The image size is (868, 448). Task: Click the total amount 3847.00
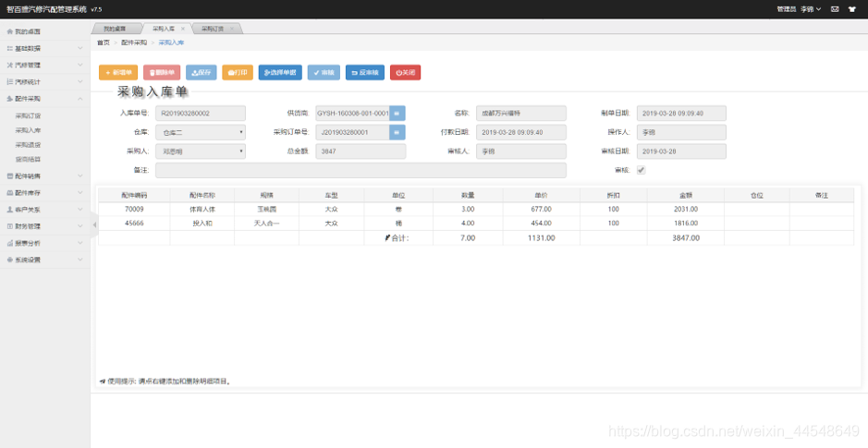click(x=685, y=237)
